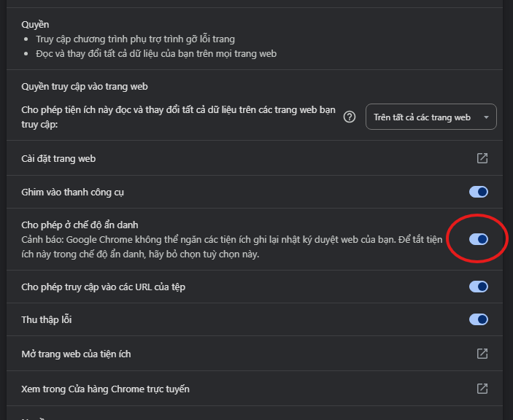Select Xem trong Cửa hàng Chrome trực tuyến text
The height and width of the screenshot is (420, 513).
pyautogui.click(x=105, y=389)
